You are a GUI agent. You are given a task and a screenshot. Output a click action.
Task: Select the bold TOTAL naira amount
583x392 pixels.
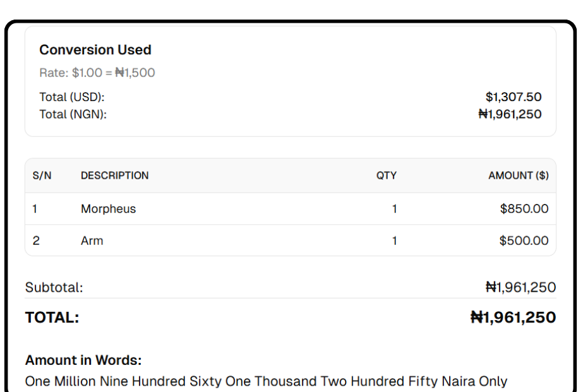tap(513, 318)
